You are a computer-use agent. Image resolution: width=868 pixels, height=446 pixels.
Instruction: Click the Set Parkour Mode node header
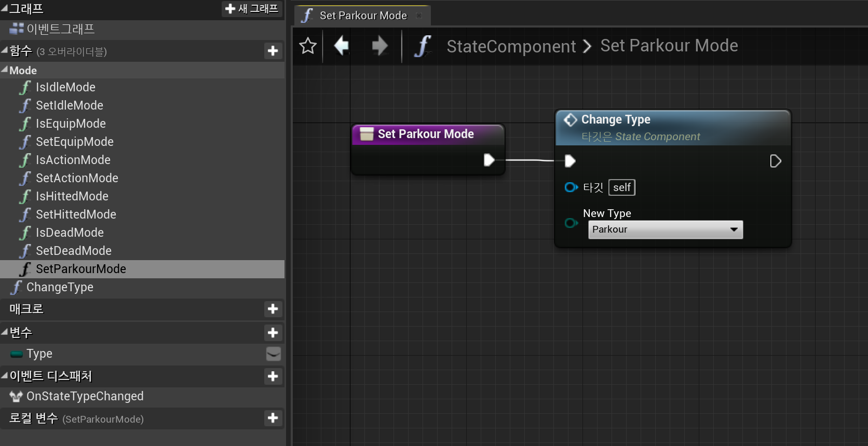(x=428, y=134)
